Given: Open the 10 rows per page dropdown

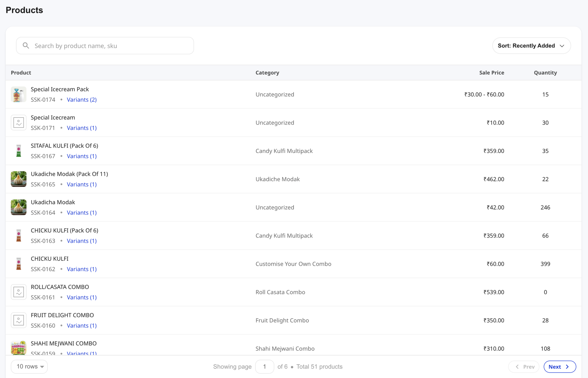Looking at the screenshot, I should (29, 366).
